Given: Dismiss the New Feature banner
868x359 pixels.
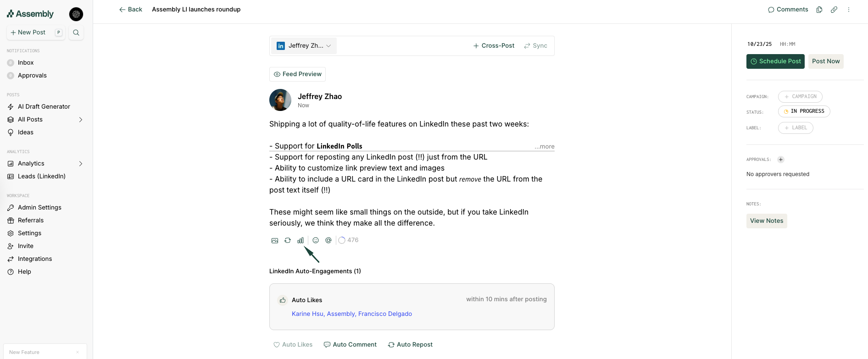Looking at the screenshot, I should [78, 352].
